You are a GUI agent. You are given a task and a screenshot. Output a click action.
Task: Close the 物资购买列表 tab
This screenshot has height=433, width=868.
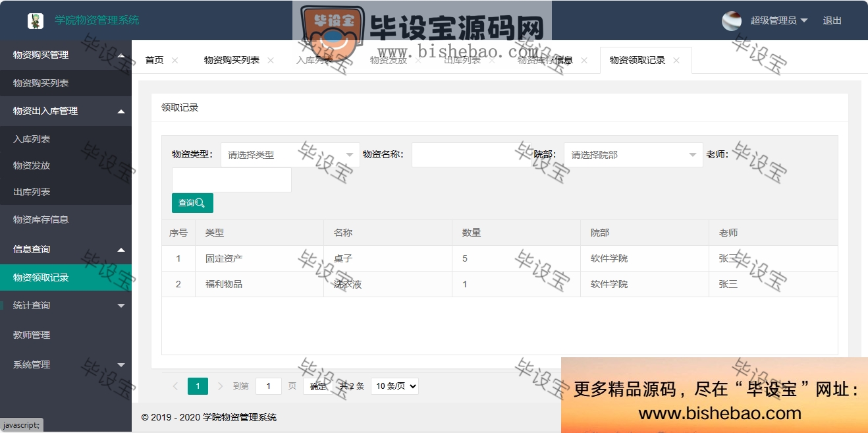[x=271, y=60]
